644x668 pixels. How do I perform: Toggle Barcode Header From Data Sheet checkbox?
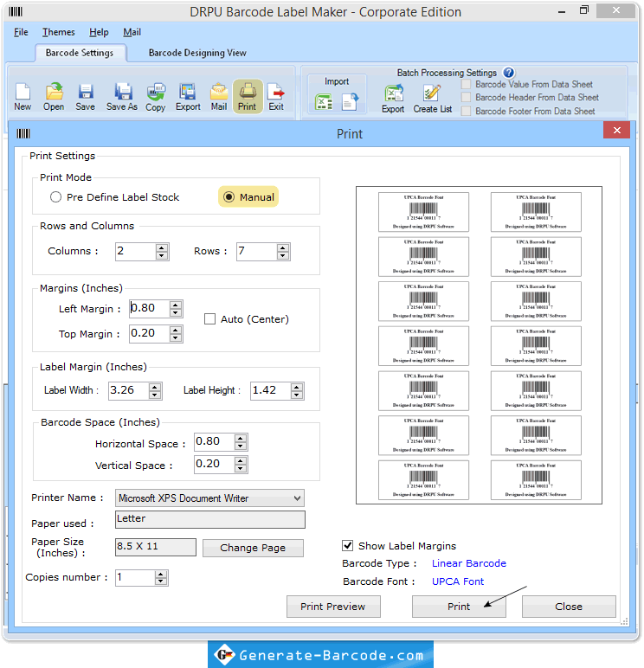pos(467,98)
